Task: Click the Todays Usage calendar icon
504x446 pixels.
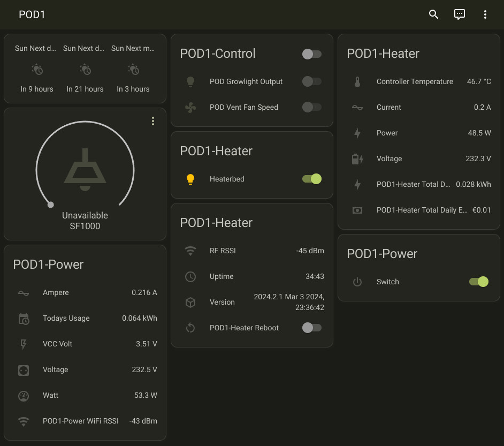Action: click(x=24, y=319)
